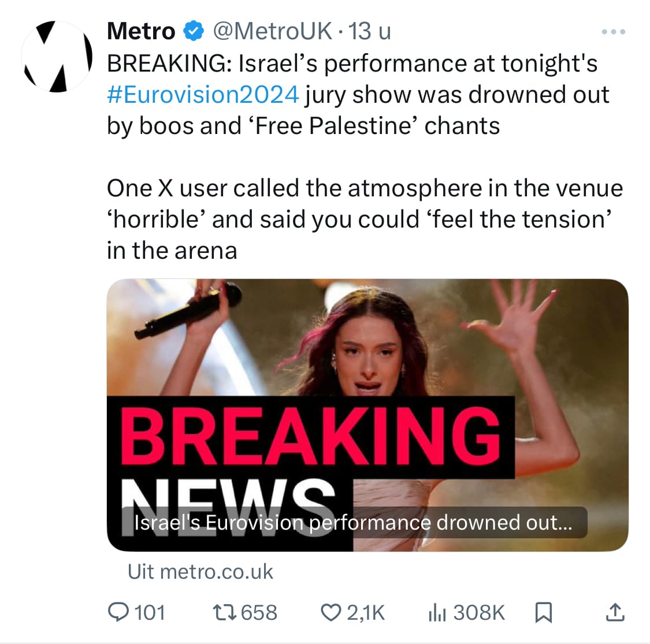Open view analytics bar chart icon
The image size is (650, 644).
437,612
